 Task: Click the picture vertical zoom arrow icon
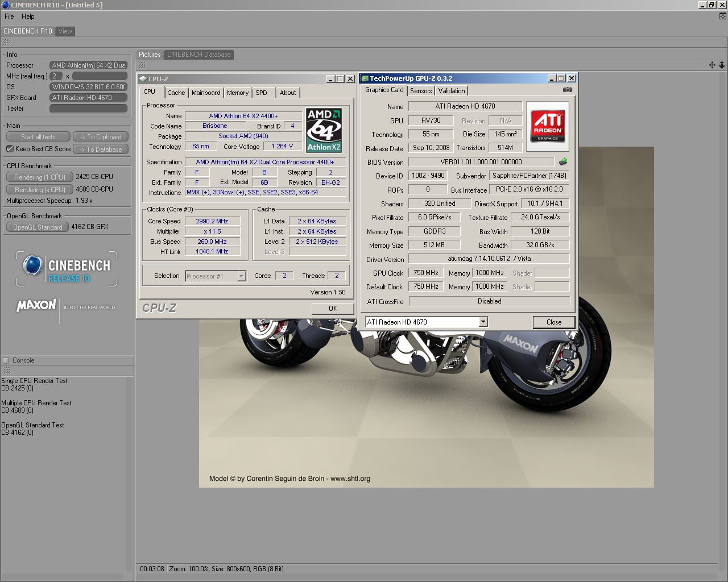click(722, 65)
